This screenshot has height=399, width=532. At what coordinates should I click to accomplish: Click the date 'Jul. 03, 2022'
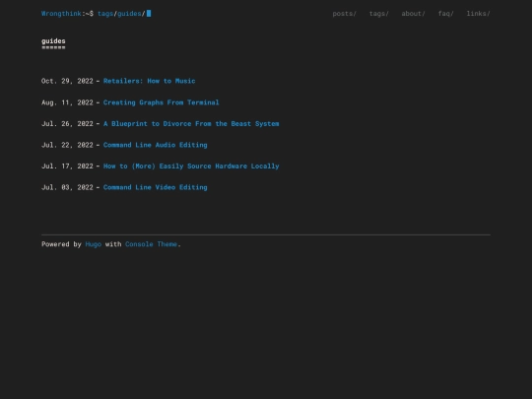pyautogui.click(x=67, y=187)
